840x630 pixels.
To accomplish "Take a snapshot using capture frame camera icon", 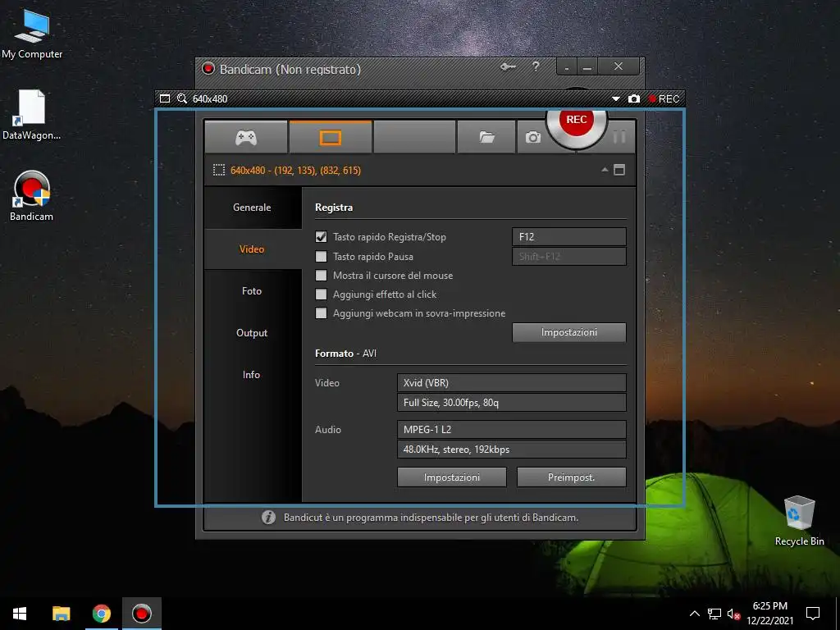I will click(x=634, y=99).
